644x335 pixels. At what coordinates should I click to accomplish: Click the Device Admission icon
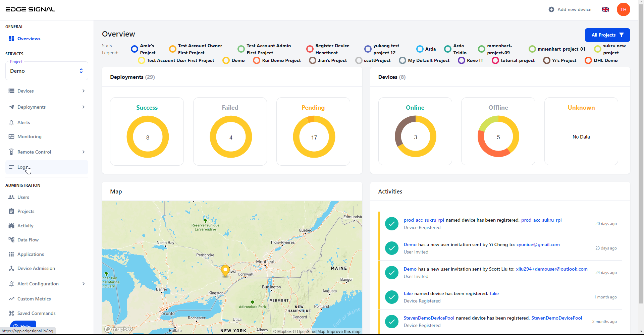(x=11, y=268)
